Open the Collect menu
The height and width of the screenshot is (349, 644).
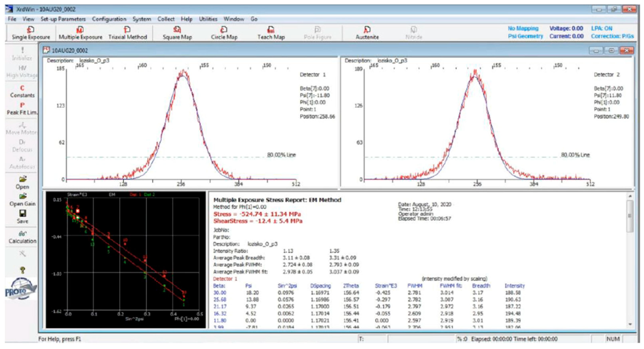coord(166,19)
